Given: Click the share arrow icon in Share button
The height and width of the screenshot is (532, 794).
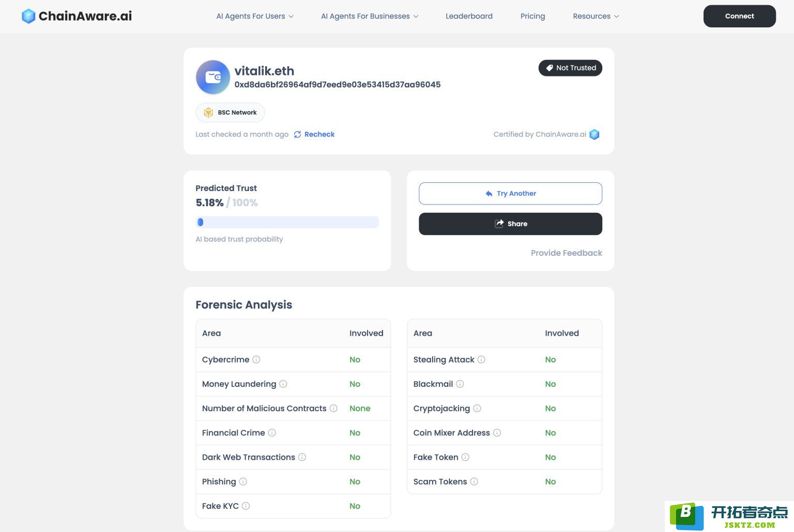Looking at the screenshot, I should click(x=499, y=224).
